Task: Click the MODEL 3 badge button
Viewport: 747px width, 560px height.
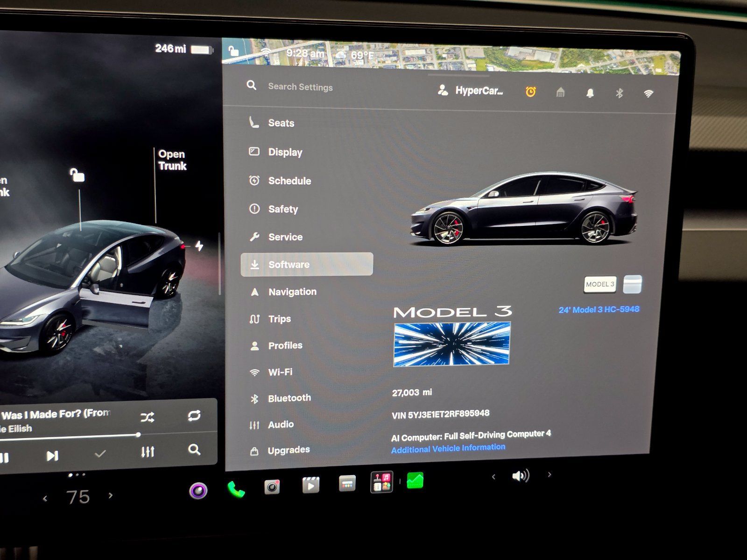Action: pos(600,284)
